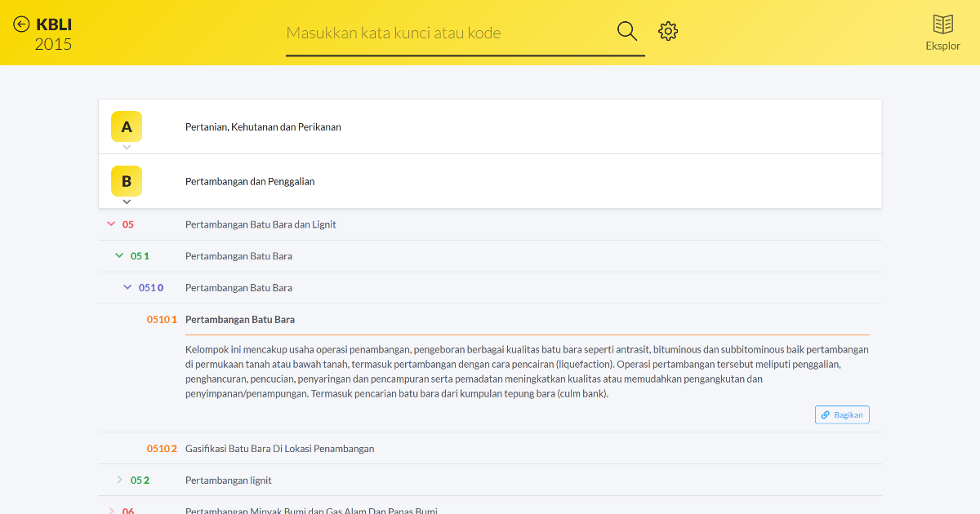Collapse code 05 Pertambangan Batu Bara dan Lignit
980x514 pixels.
(111, 223)
